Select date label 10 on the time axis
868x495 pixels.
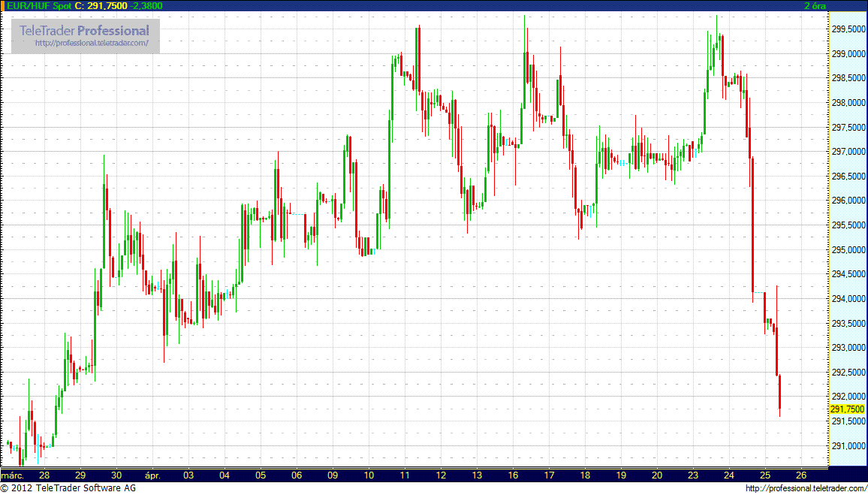[369, 475]
